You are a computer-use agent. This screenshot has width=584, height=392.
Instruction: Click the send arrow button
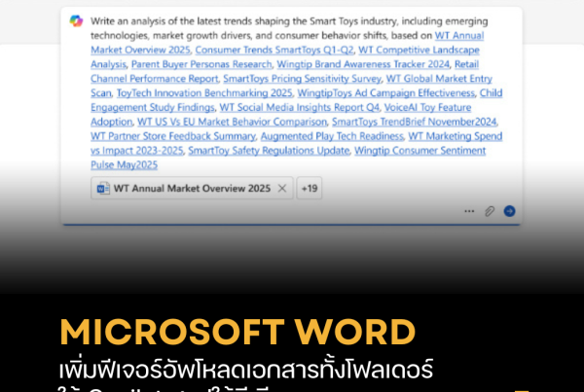coord(509,210)
